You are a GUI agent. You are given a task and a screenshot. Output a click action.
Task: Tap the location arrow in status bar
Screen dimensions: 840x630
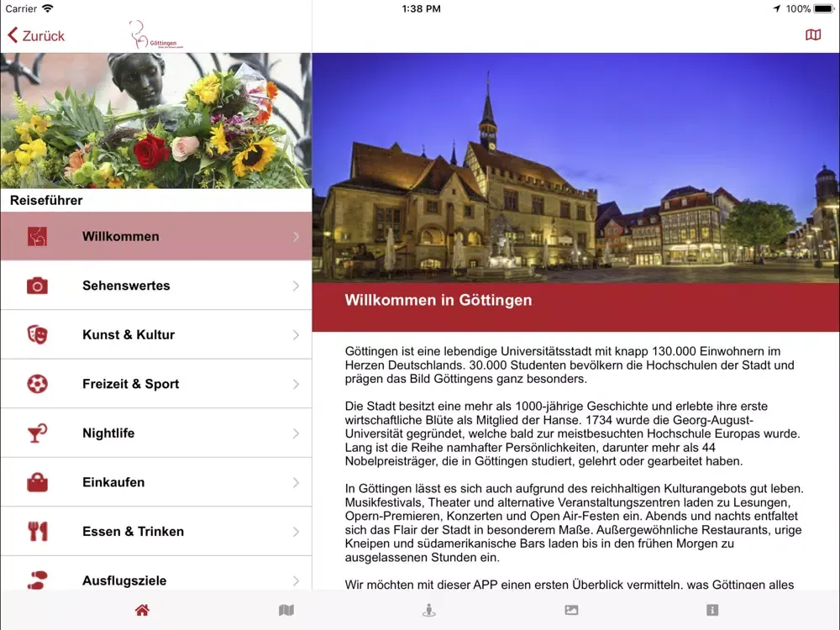pyautogui.click(x=776, y=8)
